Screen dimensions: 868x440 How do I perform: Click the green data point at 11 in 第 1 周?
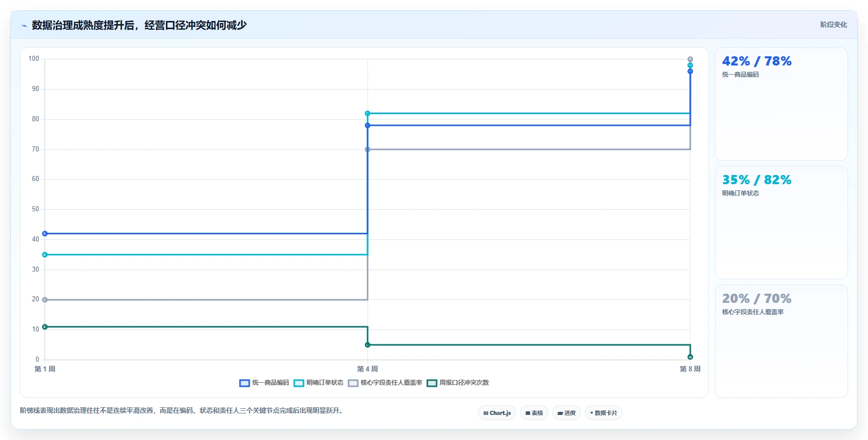pyautogui.click(x=45, y=327)
